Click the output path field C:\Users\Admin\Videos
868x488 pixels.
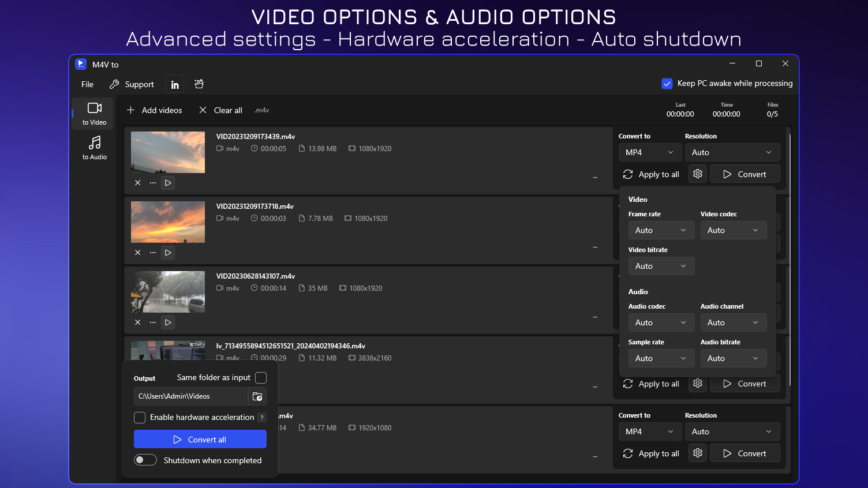click(191, 396)
